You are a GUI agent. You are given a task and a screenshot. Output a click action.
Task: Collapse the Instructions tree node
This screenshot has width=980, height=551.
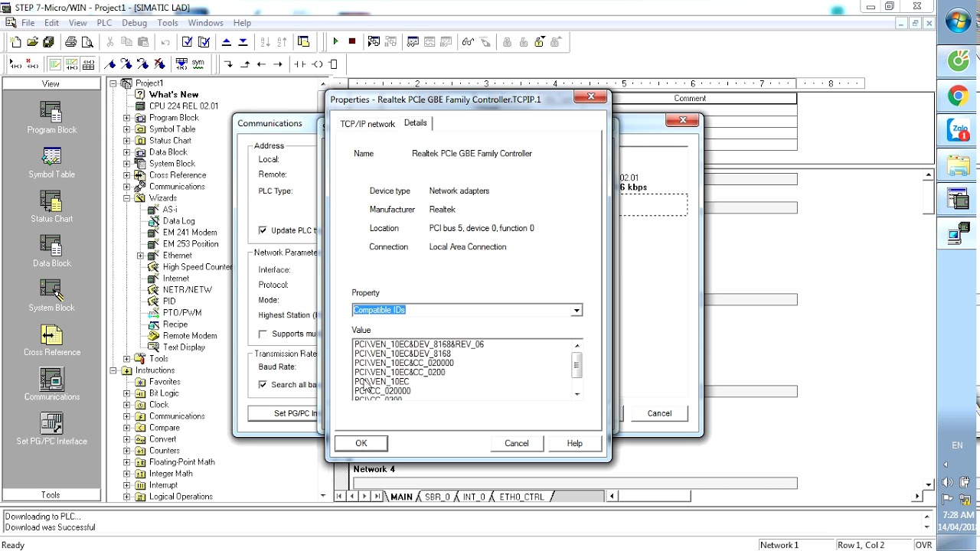click(113, 370)
